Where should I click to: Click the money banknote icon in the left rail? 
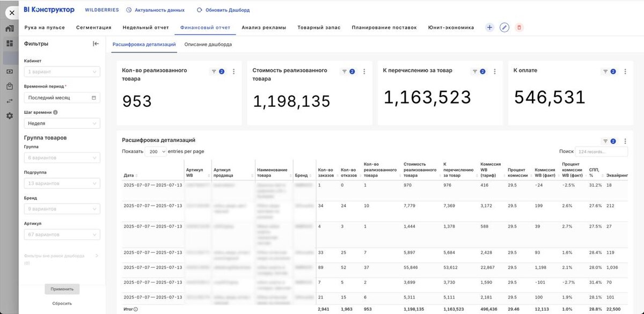[x=10, y=71]
